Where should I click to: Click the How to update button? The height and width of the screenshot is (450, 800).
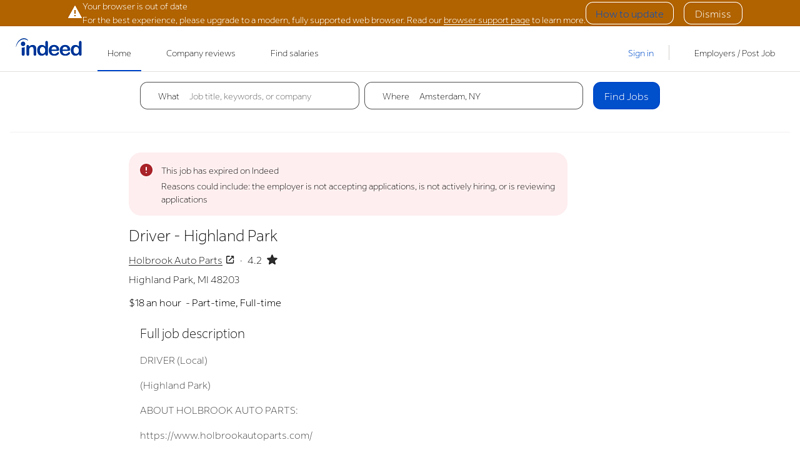click(x=629, y=14)
